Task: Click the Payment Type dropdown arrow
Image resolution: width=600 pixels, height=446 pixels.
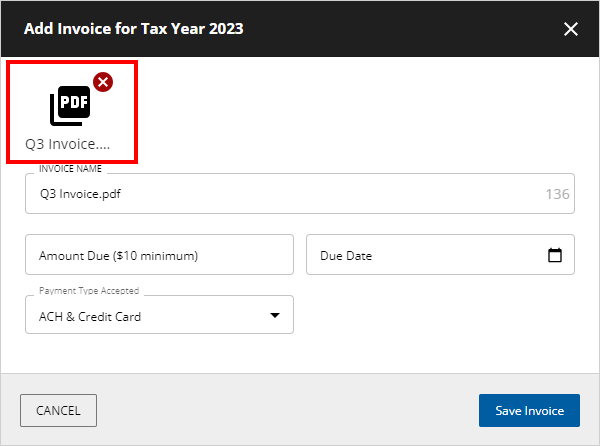Action: pos(275,316)
